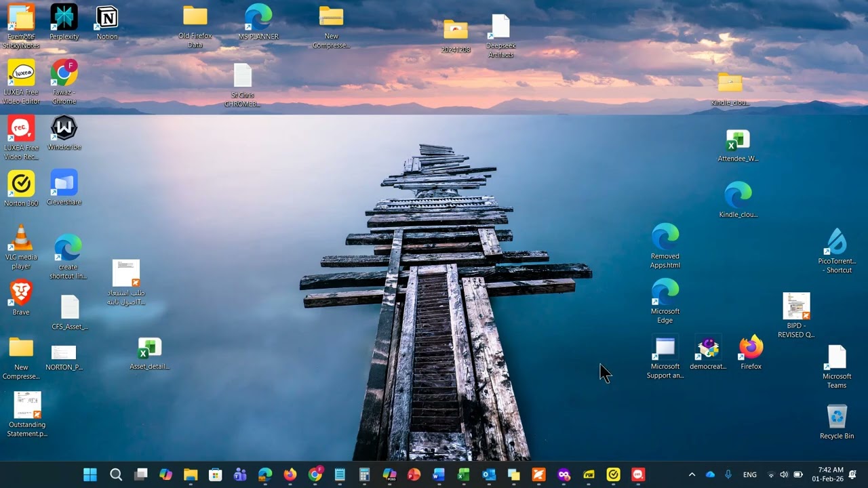This screenshot has height=488, width=868.
Task: Select the VLC media player desktop icon
Action: point(21,247)
